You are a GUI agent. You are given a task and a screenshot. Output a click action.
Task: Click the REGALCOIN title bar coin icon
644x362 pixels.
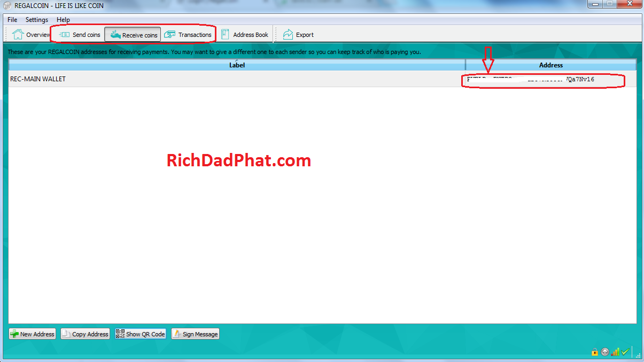tap(7, 5)
